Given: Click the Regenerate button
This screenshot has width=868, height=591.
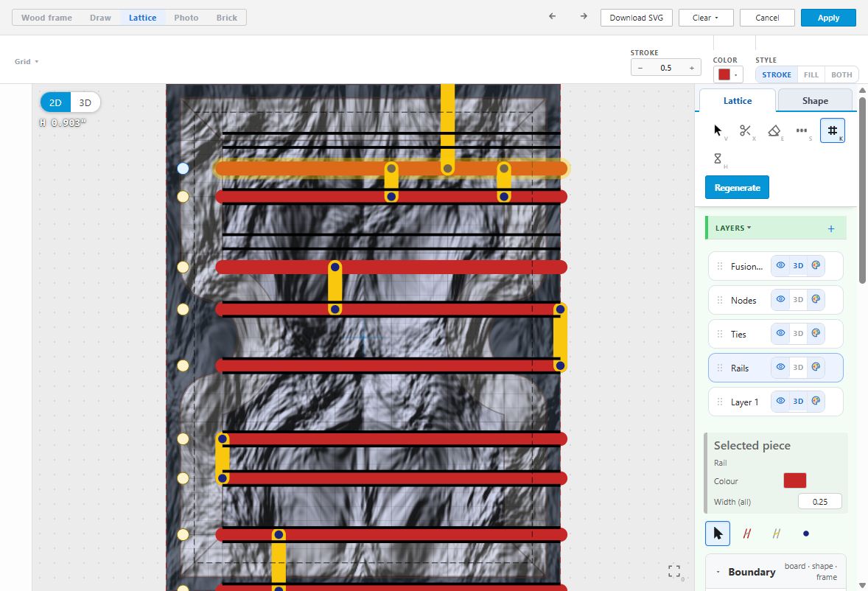Looking at the screenshot, I should coord(737,188).
